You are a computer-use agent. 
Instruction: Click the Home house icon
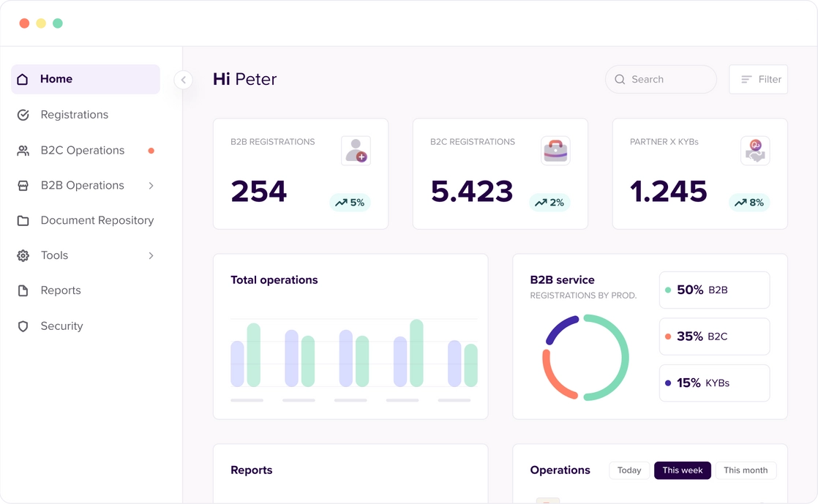tap(23, 79)
